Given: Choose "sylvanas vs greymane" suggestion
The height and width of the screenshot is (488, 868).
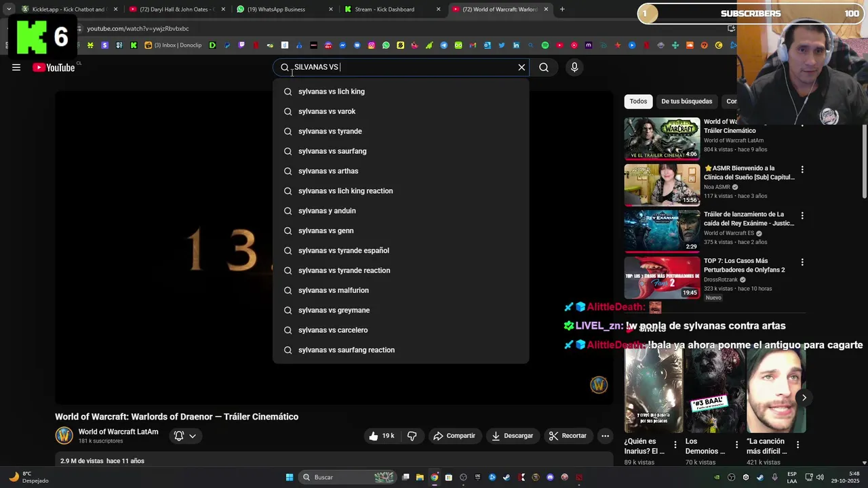Looking at the screenshot, I should tap(401, 310).
